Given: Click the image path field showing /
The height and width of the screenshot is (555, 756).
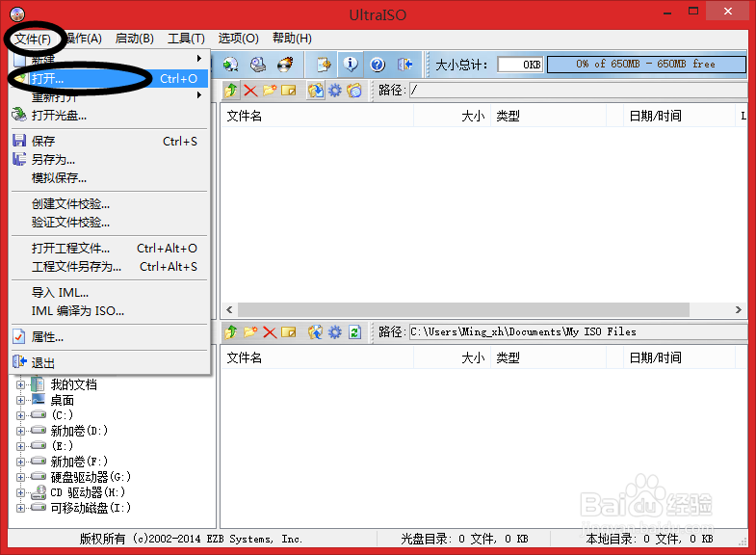Looking at the screenshot, I should 578,91.
